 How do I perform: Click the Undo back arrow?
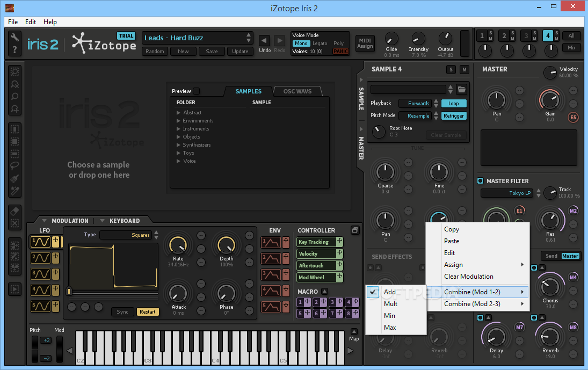point(264,40)
